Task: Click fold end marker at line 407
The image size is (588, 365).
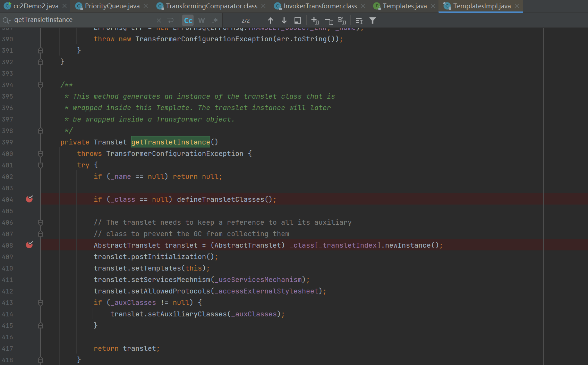Action: [x=41, y=234]
